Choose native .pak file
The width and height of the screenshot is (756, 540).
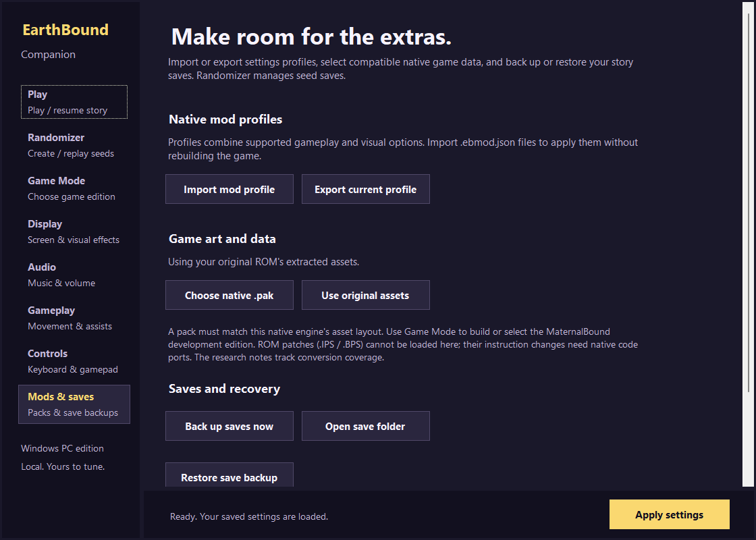230,295
